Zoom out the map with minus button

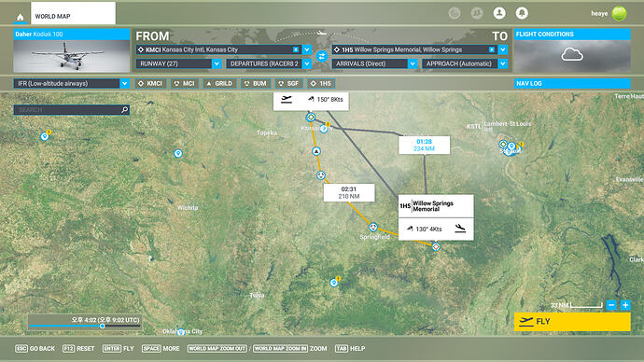611,305
